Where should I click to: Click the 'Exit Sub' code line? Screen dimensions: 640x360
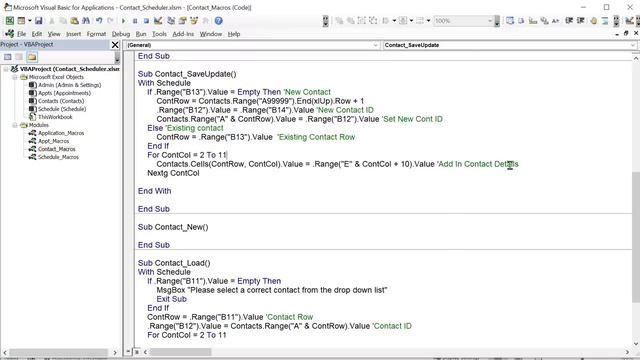171,299
